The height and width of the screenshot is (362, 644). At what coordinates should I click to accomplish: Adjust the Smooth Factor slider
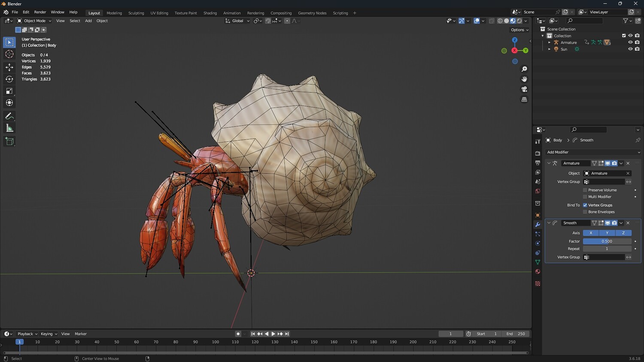tap(607, 241)
